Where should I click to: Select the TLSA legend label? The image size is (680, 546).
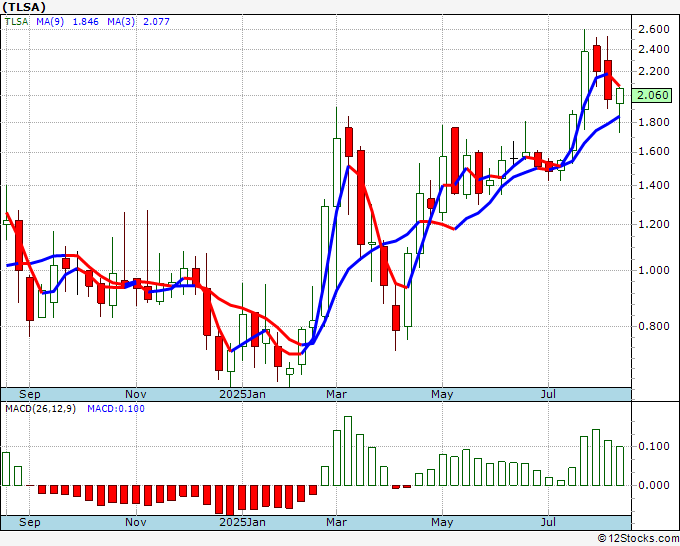coord(16,22)
